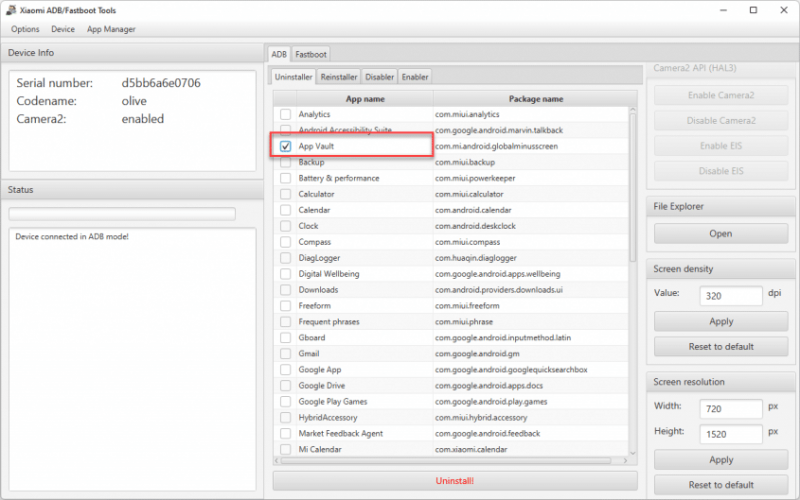Check the DiagLogger checkbox
The width and height of the screenshot is (800, 500).
pyautogui.click(x=285, y=258)
